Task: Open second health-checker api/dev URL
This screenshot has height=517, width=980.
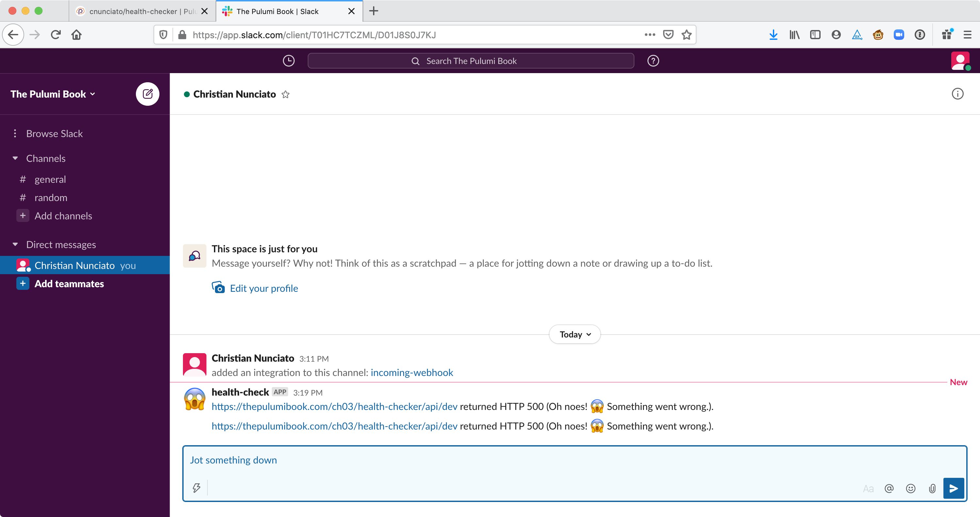Action: click(x=335, y=426)
